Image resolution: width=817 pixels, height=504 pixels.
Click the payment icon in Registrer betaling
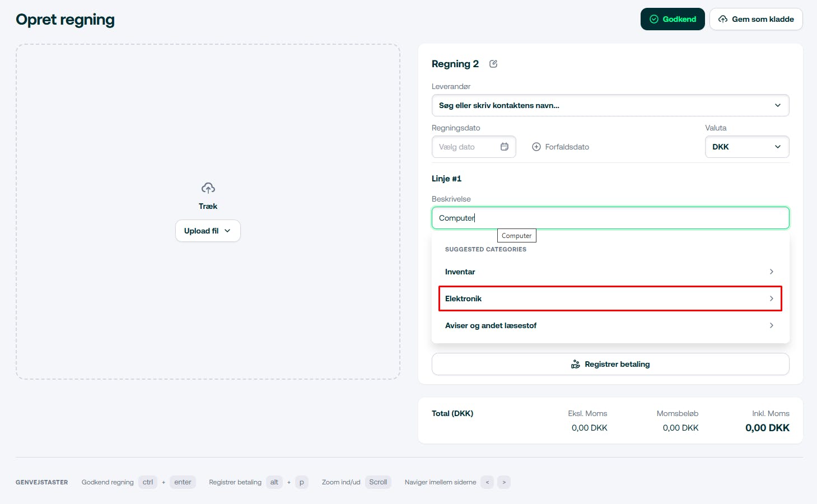[575, 364]
